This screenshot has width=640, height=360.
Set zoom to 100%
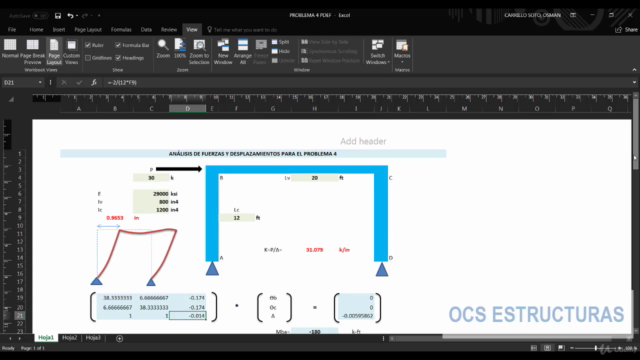(x=180, y=49)
